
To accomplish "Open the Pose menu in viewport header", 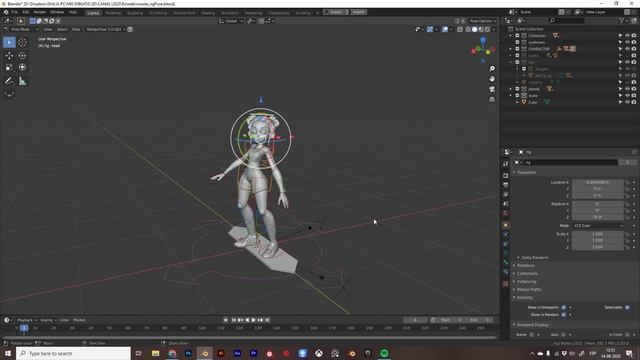I will (x=76, y=29).
